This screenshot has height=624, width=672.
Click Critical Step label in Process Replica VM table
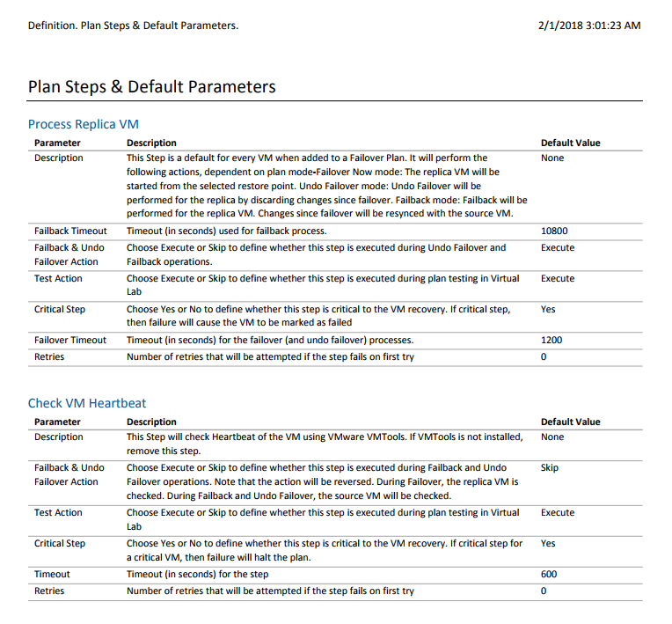click(x=60, y=309)
